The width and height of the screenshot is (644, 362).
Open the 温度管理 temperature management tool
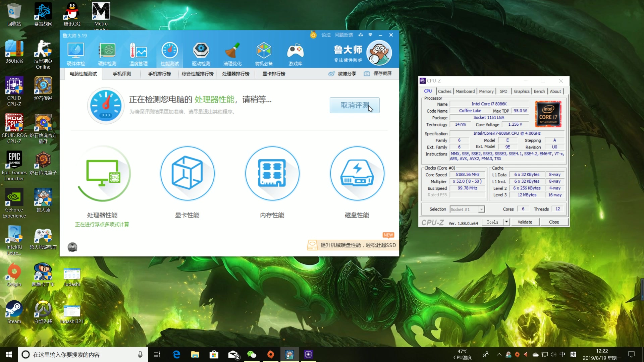tap(139, 54)
